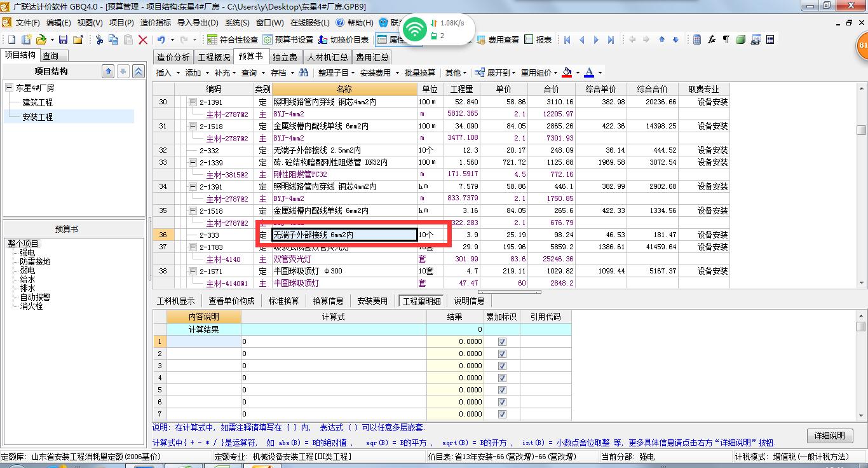Image resolution: width=868 pixels, height=468 pixels.
Task: Click 切换价目表 toolbar button
Action: [x=343, y=39]
